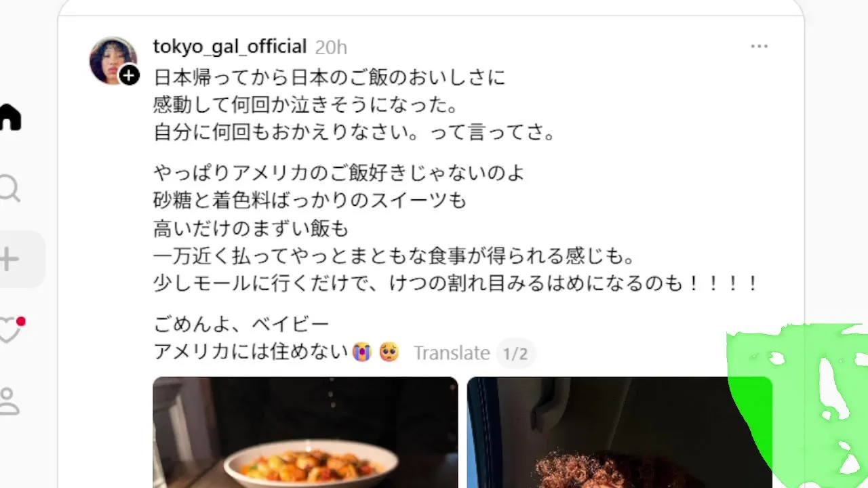
Task: Open the second curly-hair photo
Action: click(619, 432)
